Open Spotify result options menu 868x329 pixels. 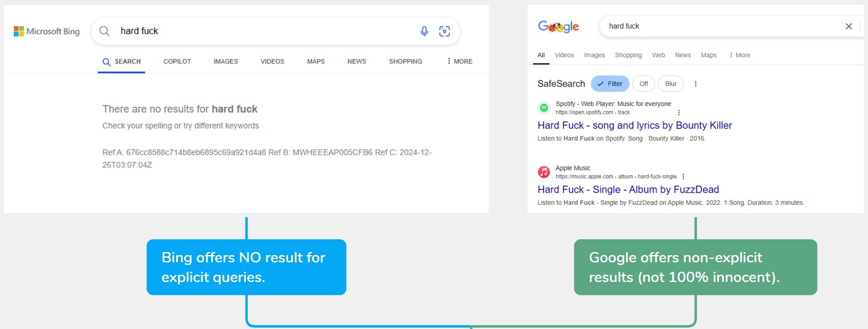click(x=679, y=112)
